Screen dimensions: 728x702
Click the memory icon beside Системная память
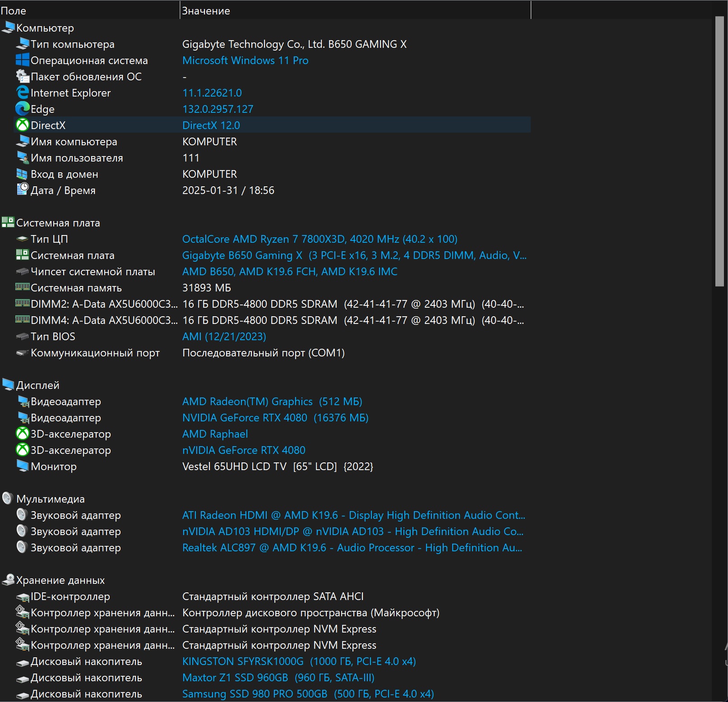tap(23, 287)
